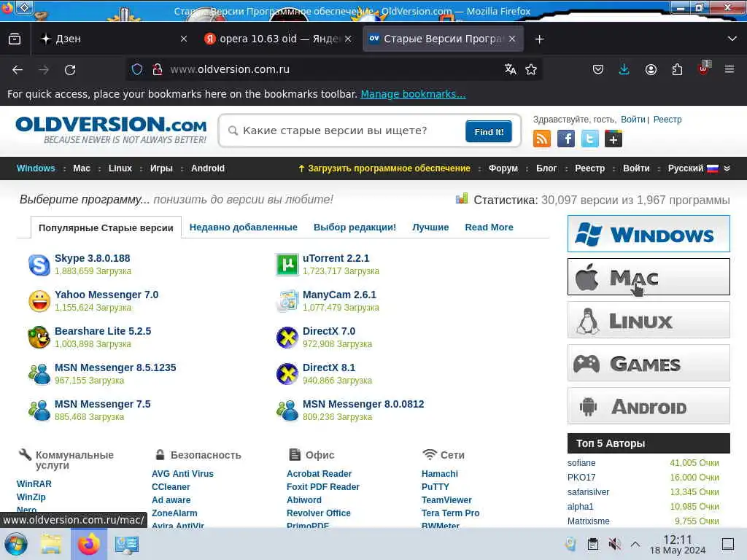
Task: Open Игры in the navigation bar
Action: point(161,168)
